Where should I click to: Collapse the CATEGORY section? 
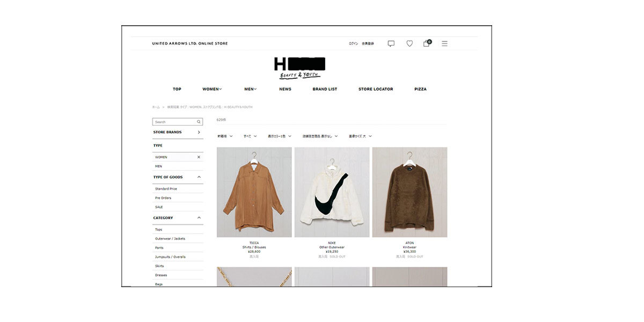coord(199,218)
